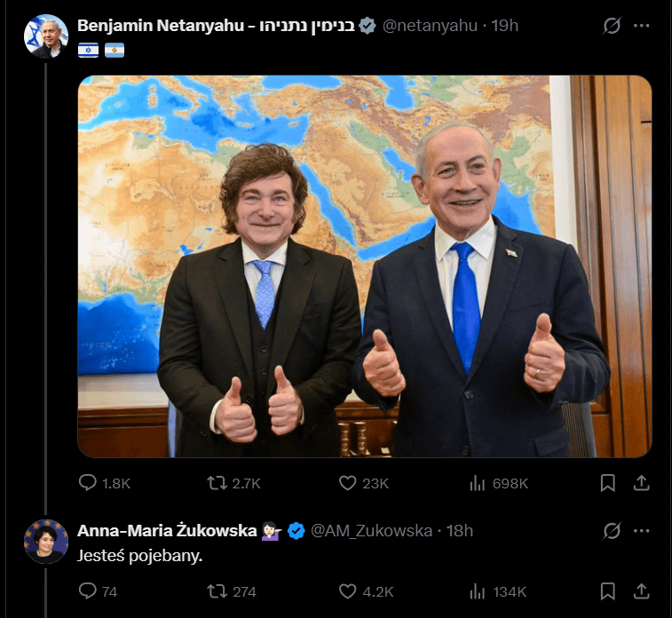Share Żukowska's reply

[x=642, y=590]
